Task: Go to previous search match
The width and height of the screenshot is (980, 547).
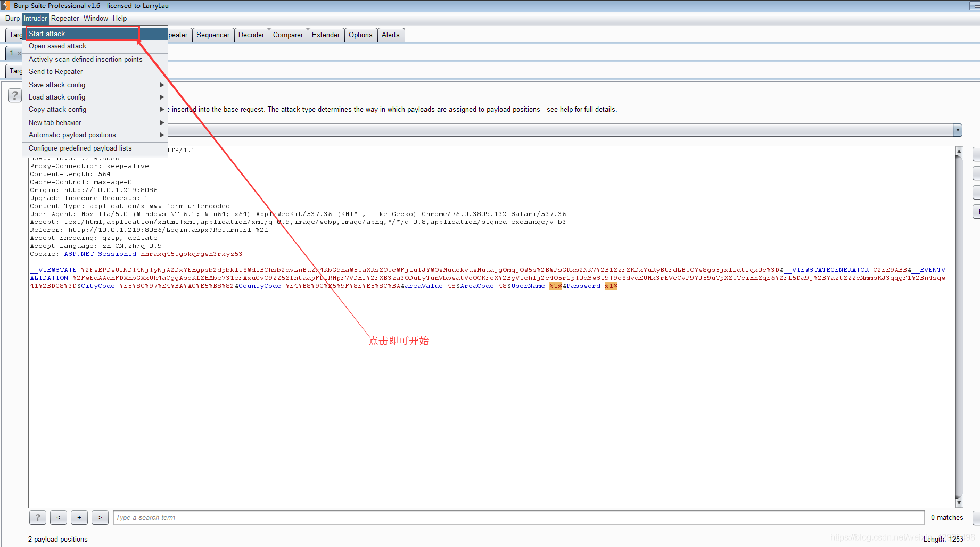Action: pos(59,517)
